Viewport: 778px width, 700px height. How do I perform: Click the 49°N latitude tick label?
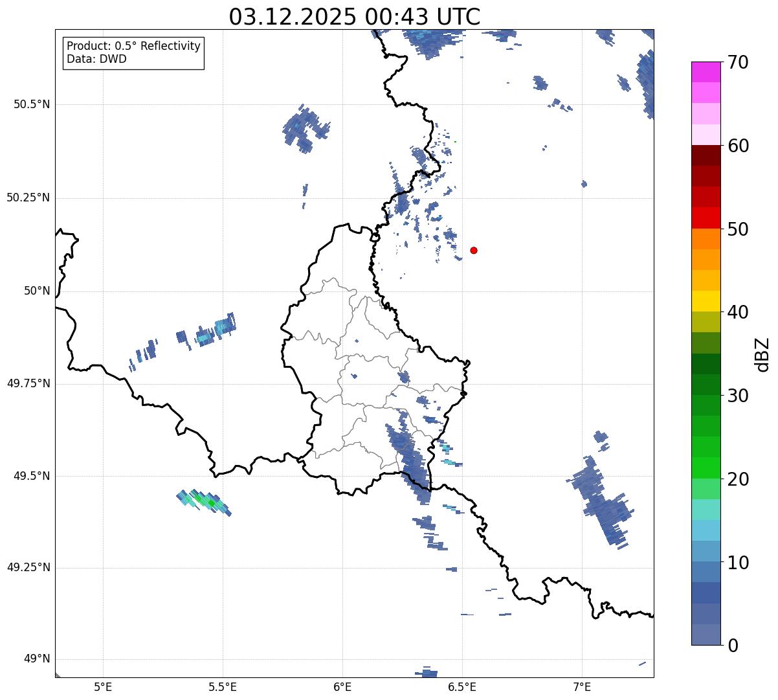[37, 659]
